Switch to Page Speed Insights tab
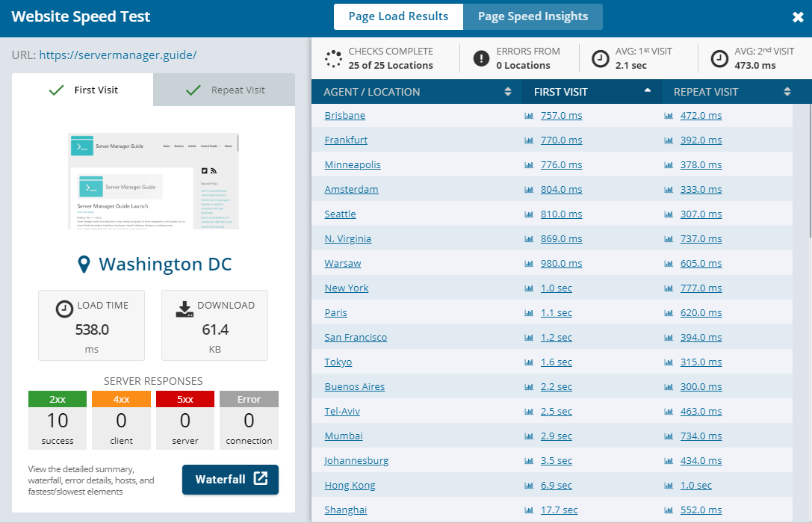812x523 pixels. tap(533, 16)
